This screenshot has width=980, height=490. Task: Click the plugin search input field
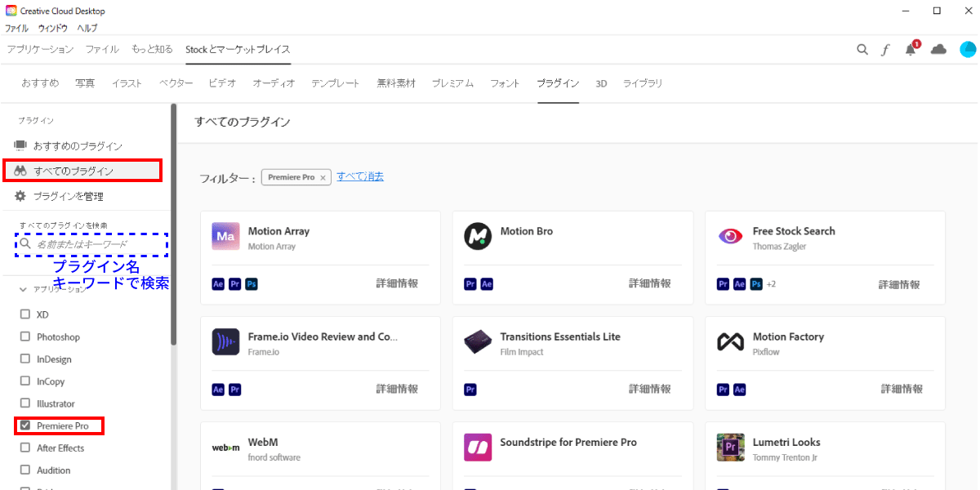[91, 244]
